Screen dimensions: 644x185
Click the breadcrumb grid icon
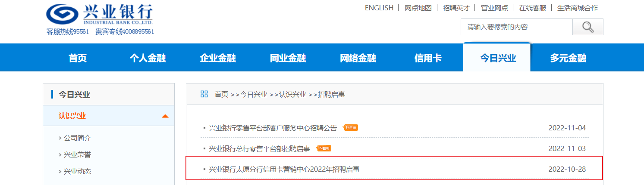point(204,94)
